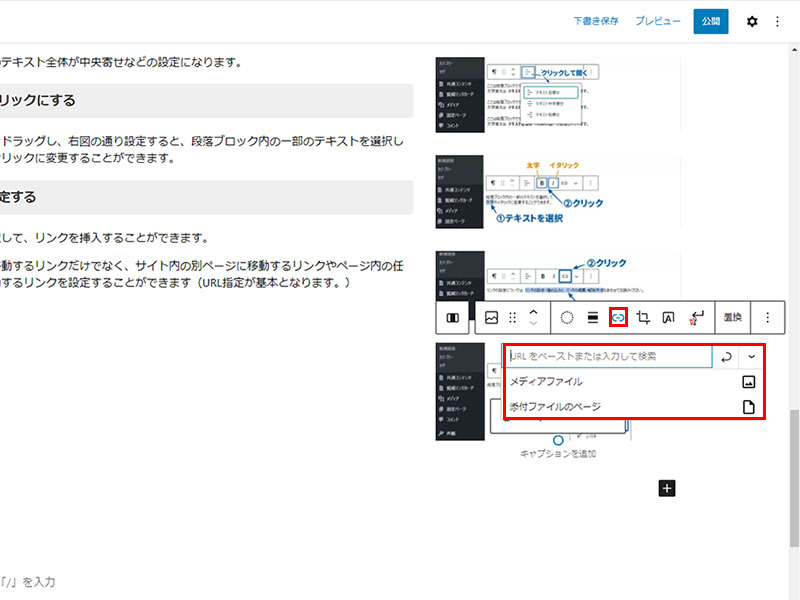Select the parent columns block icon

click(x=452, y=317)
